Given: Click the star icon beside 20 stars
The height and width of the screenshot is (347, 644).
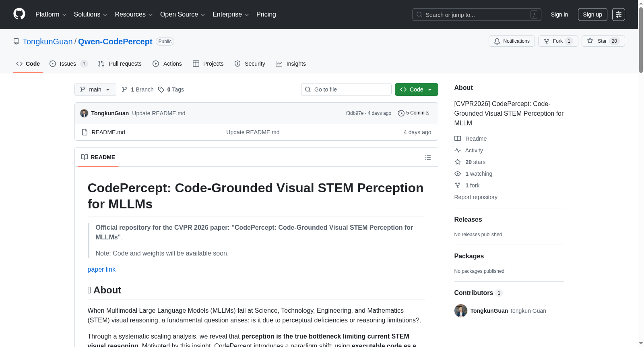Looking at the screenshot, I should tap(458, 162).
